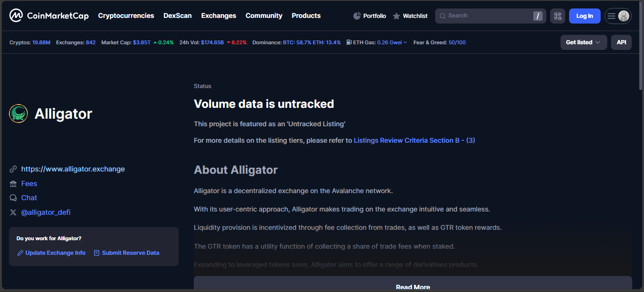Screen dimensions: 644x292
Task: Expand the Get listed dropdown
Action: 583,42
